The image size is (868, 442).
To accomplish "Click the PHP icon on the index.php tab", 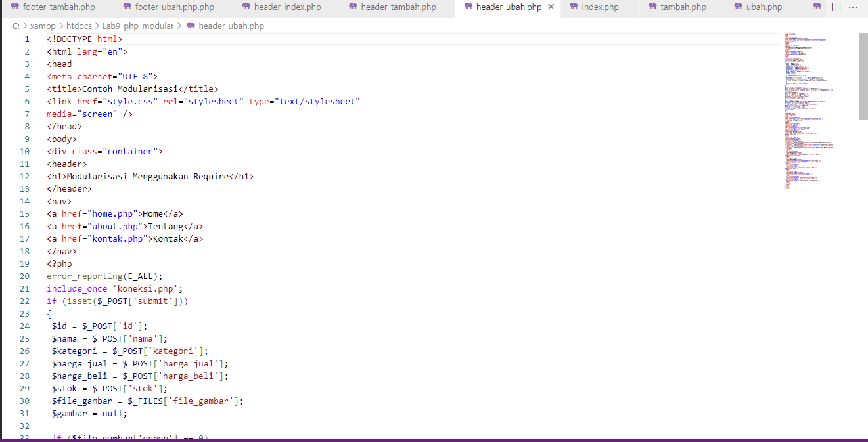I will pos(574,8).
